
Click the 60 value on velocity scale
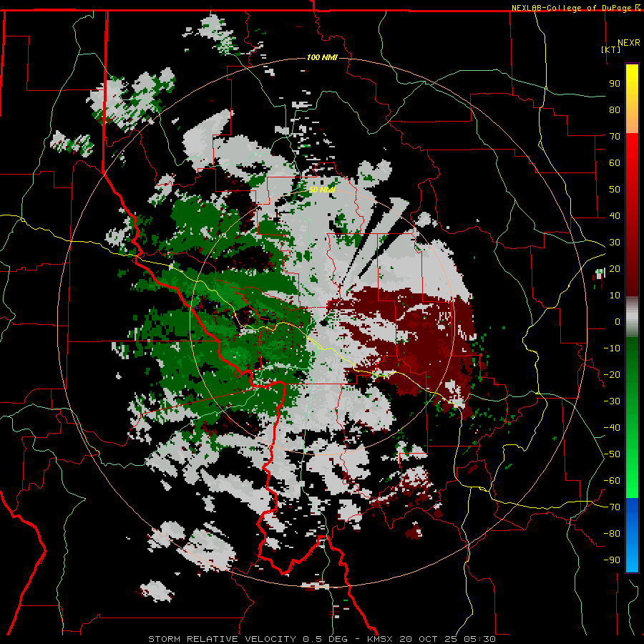tap(615, 162)
